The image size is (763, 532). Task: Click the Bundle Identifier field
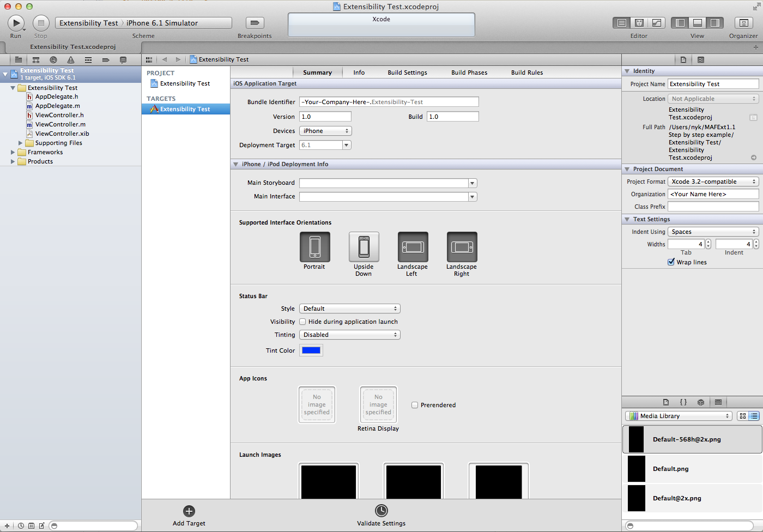389,102
